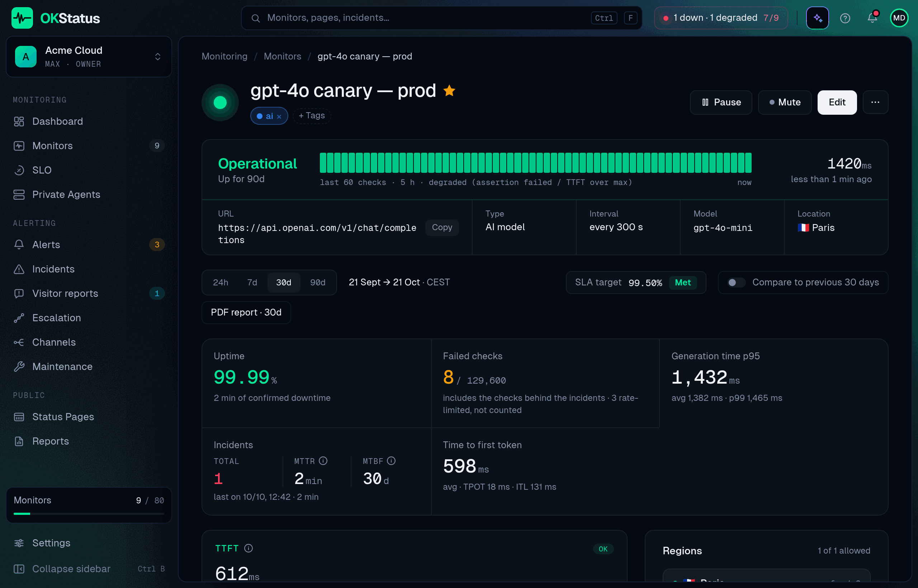Screen dimensions: 918x588
Task: Open the MD user avatar menu
Action: [x=899, y=18]
